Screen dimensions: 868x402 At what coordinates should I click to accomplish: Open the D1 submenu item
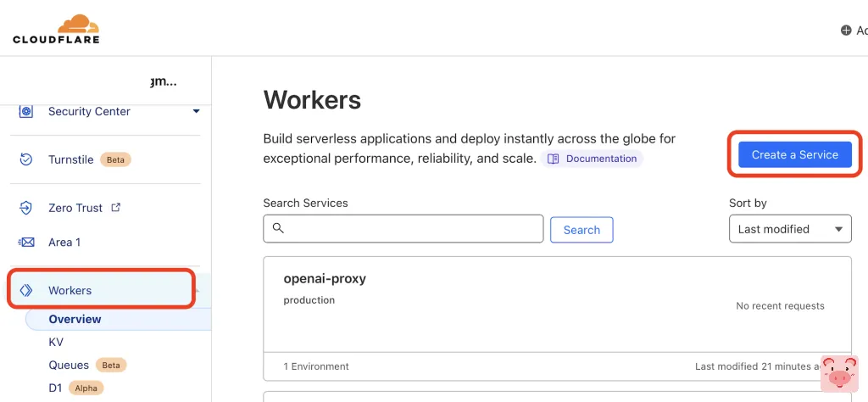(x=56, y=388)
